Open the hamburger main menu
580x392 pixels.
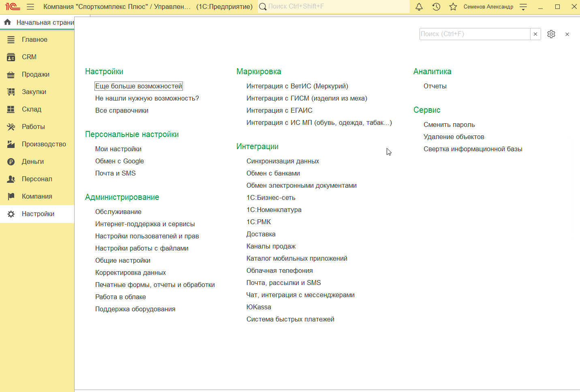30,6
